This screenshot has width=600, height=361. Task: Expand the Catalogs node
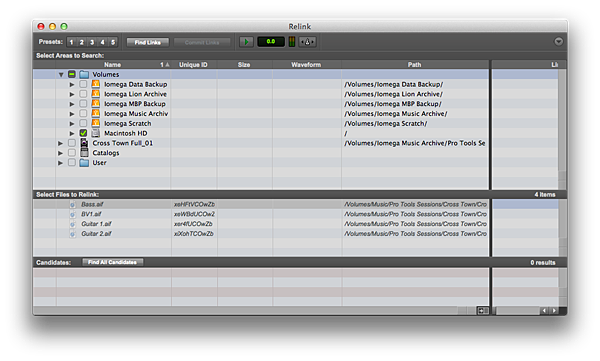click(x=60, y=153)
